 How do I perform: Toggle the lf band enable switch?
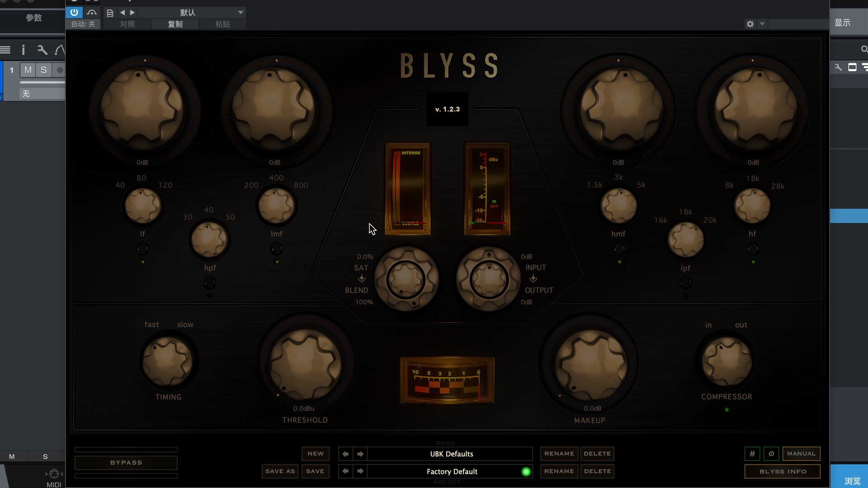142,249
